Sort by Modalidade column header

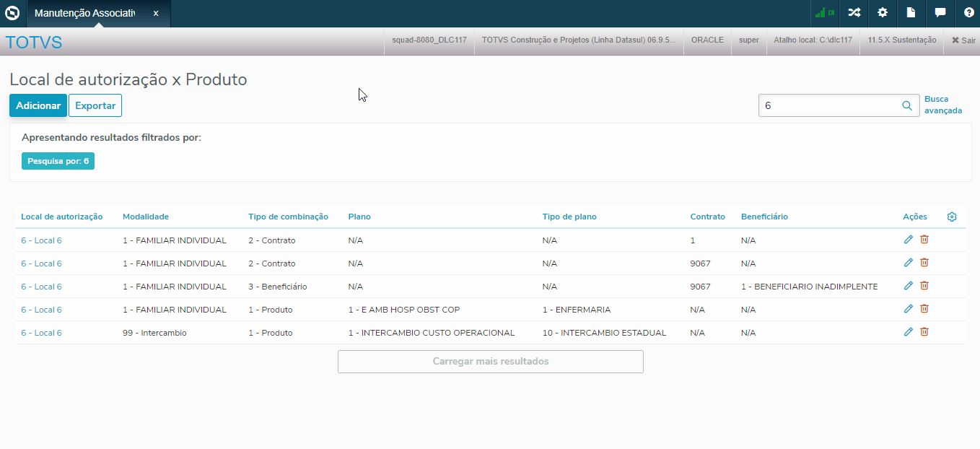(146, 217)
